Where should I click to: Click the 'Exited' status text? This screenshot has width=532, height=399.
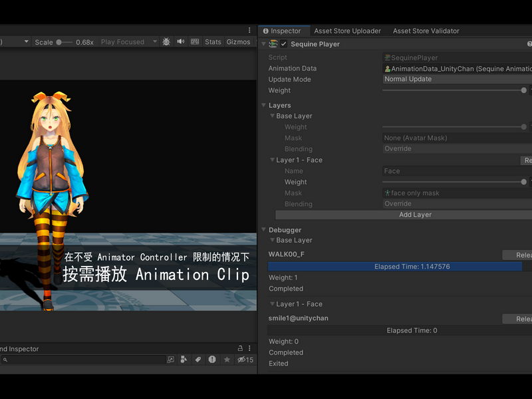click(279, 363)
